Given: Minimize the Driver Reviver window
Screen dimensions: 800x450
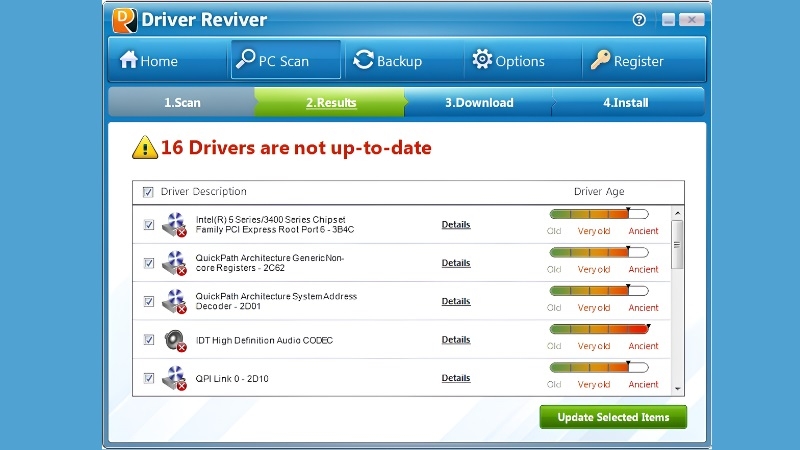Looking at the screenshot, I should [668, 19].
